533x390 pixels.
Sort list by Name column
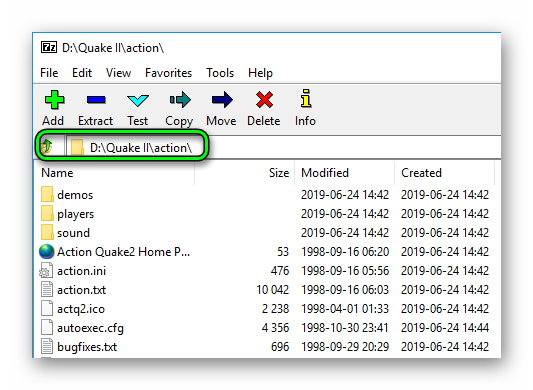57,173
